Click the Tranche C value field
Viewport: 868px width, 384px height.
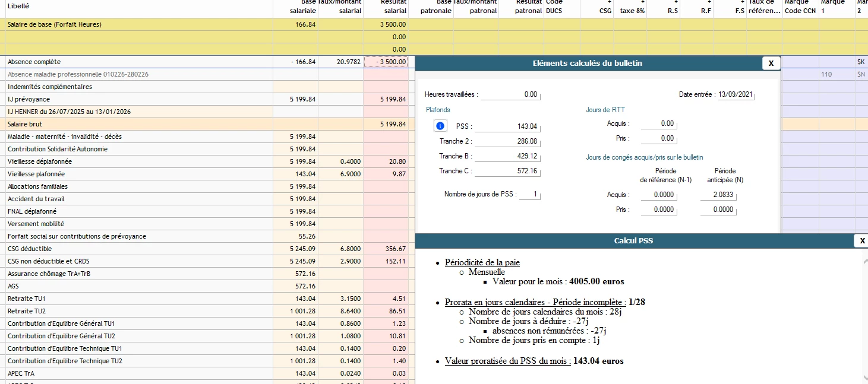click(x=507, y=171)
